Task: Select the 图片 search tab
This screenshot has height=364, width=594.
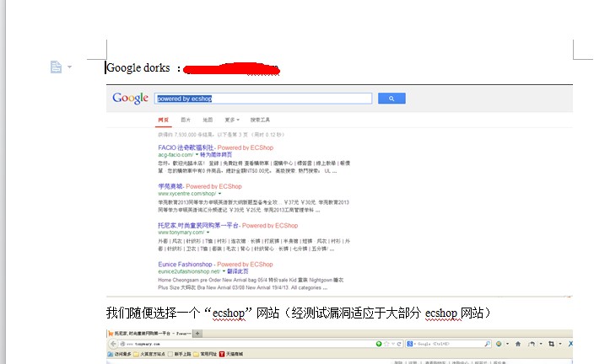Action: [186, 120]
